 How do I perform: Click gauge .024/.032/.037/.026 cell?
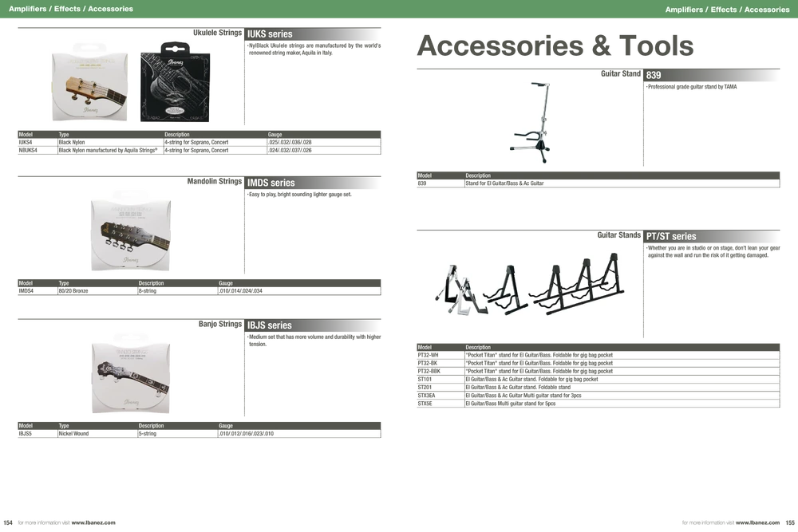(x=324, y=151)
